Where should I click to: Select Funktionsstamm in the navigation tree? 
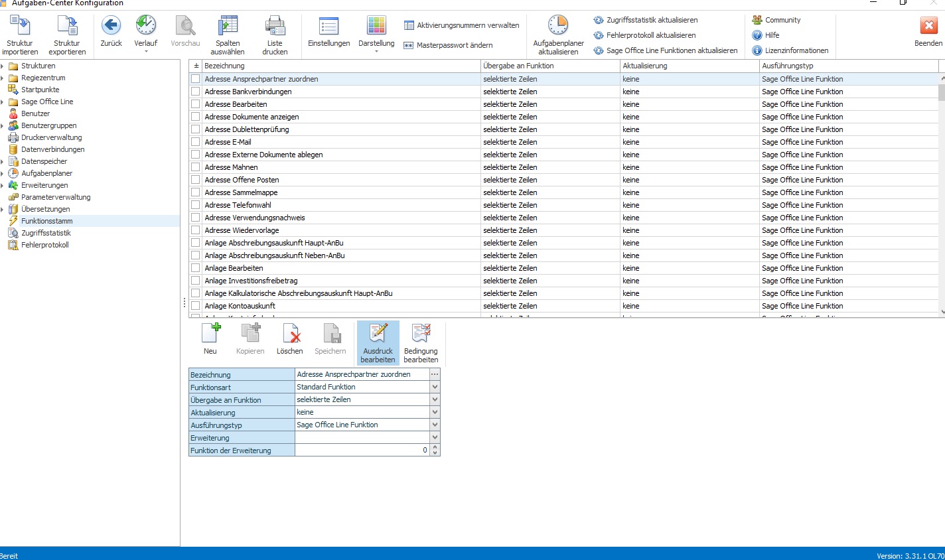[46, 221]
